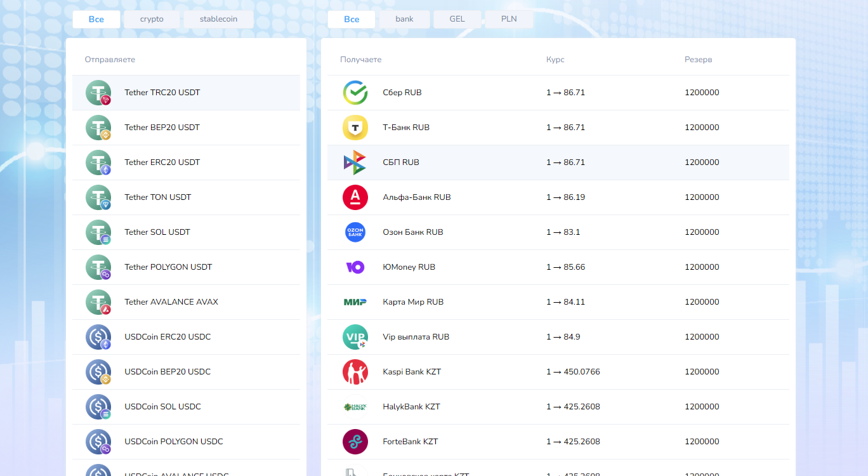Click the Tether TON USDT label
This screenshot has width=868, height=476.
tap(157, 197)
